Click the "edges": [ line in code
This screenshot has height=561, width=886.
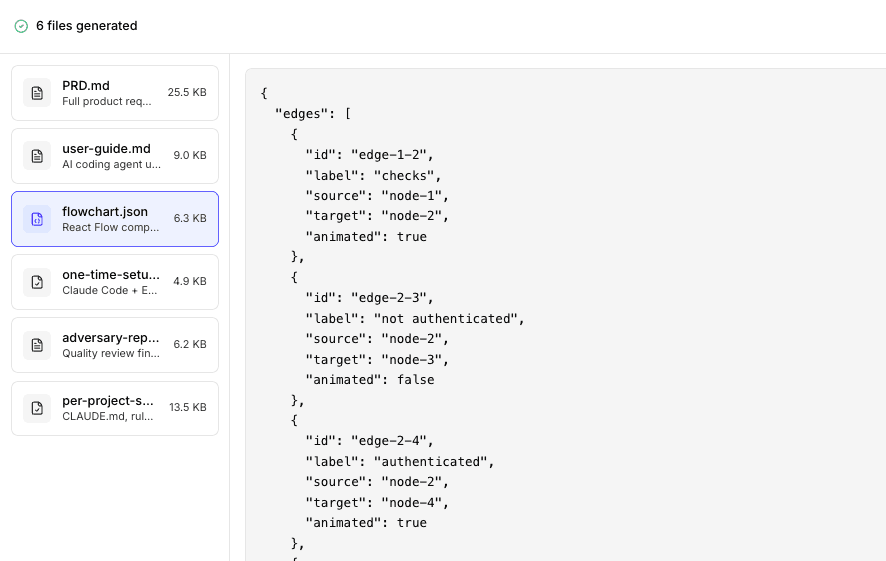(x=313, y=114)
